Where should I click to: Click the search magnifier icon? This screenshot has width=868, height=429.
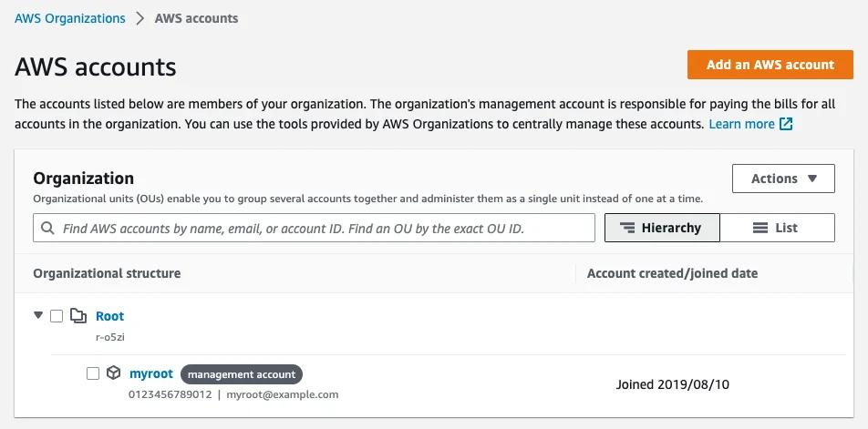point(47,229)
